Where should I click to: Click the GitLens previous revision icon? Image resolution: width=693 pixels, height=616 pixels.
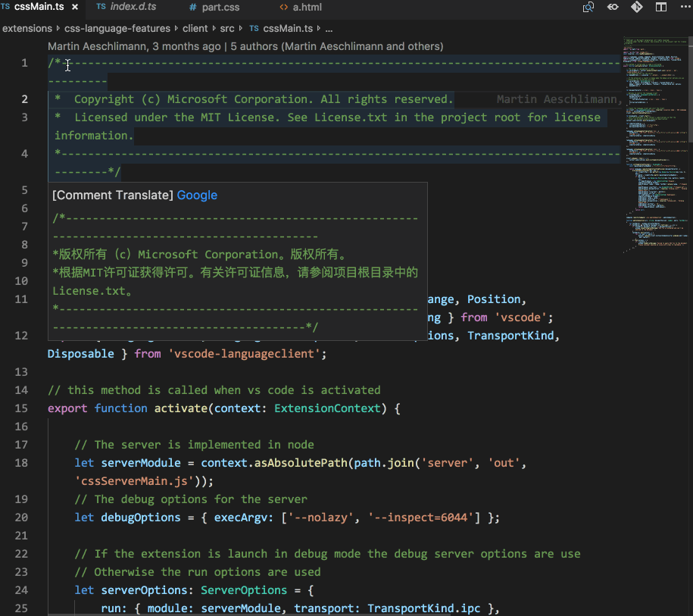(613, 8)
